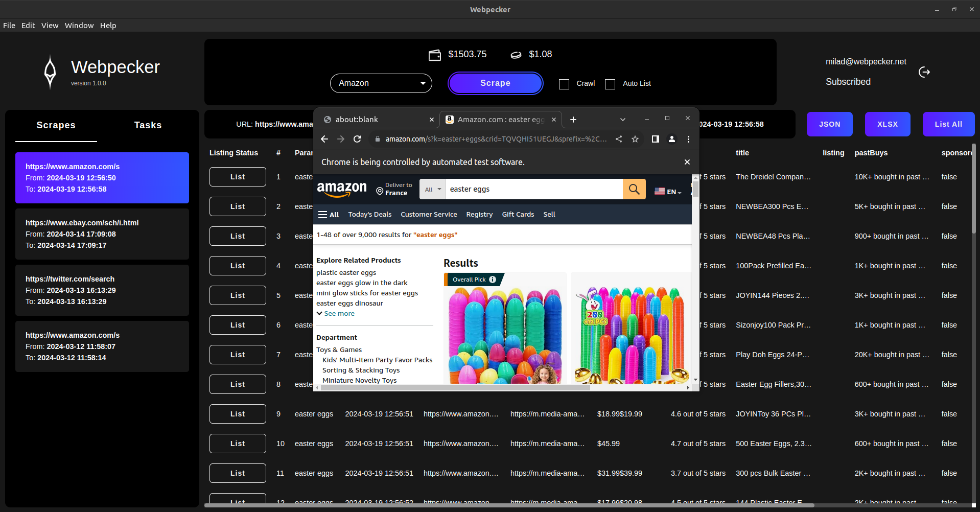
Task: Select the Toys & Games department
Action: coord(339,350)
